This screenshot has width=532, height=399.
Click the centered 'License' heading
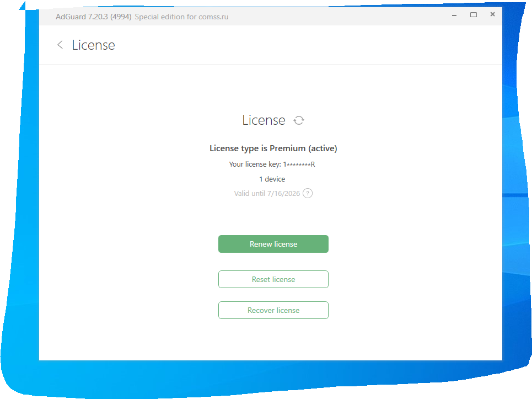[264, 120]
